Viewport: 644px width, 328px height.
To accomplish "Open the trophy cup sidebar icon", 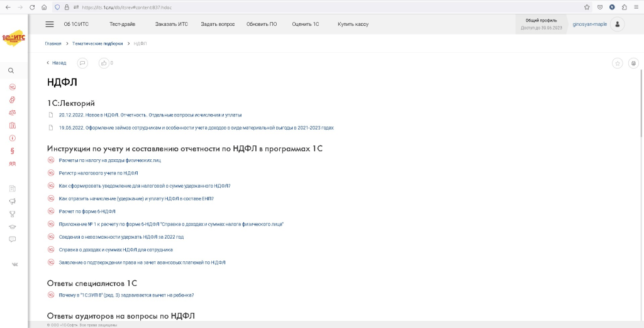I will click(13, 214).
